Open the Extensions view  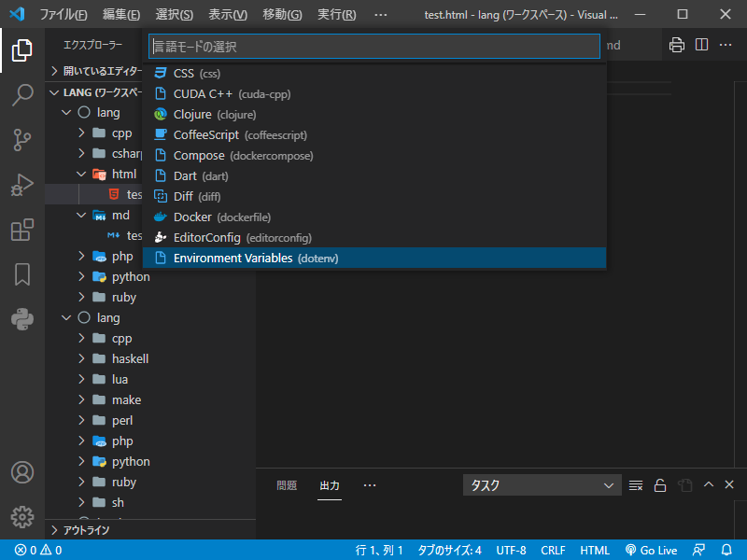tap(21, 230)
